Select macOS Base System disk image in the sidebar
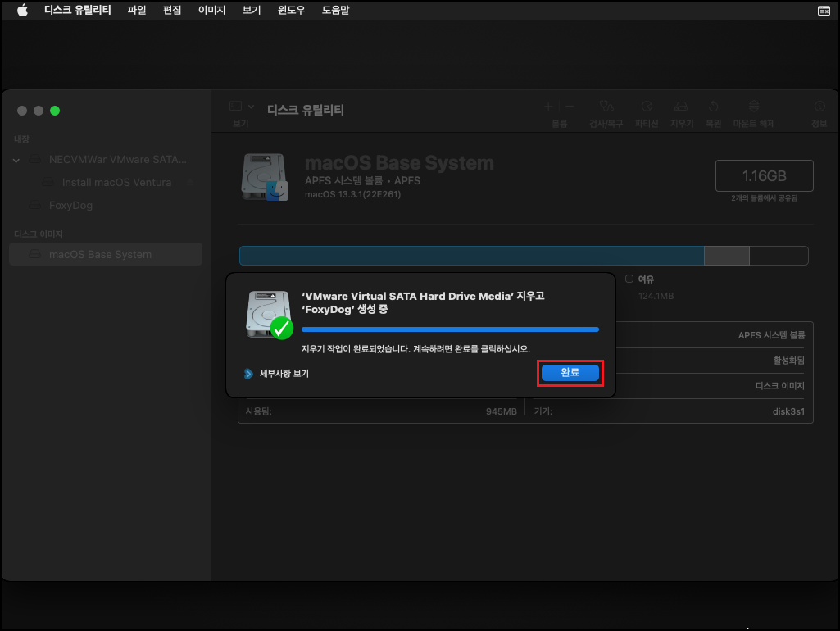The image size is (840, 631). pyautogui.click(x=106, y=254)
